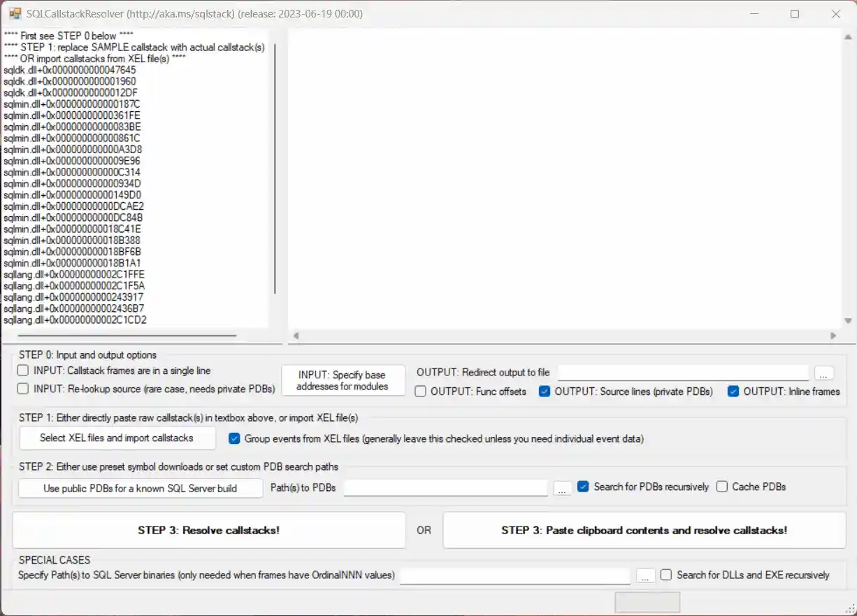Viewport: 857px width, 616px height.
Task: Turn on Cache PDBs checkbox
Action: tap(722, 487)
